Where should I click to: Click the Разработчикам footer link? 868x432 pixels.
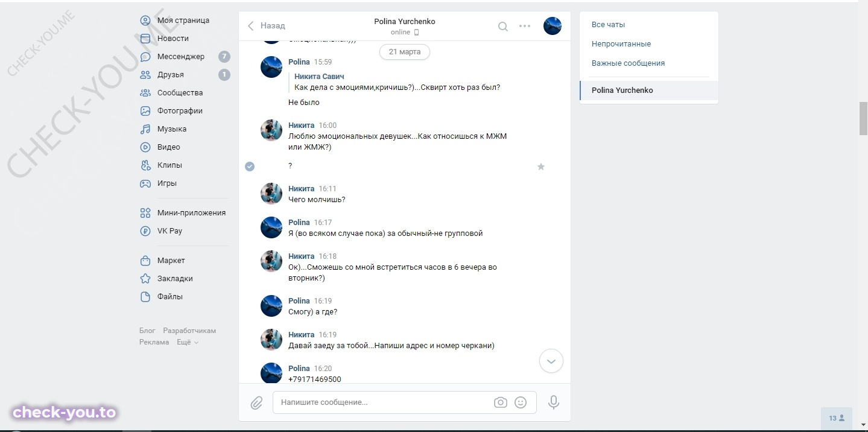click(189, 331)
